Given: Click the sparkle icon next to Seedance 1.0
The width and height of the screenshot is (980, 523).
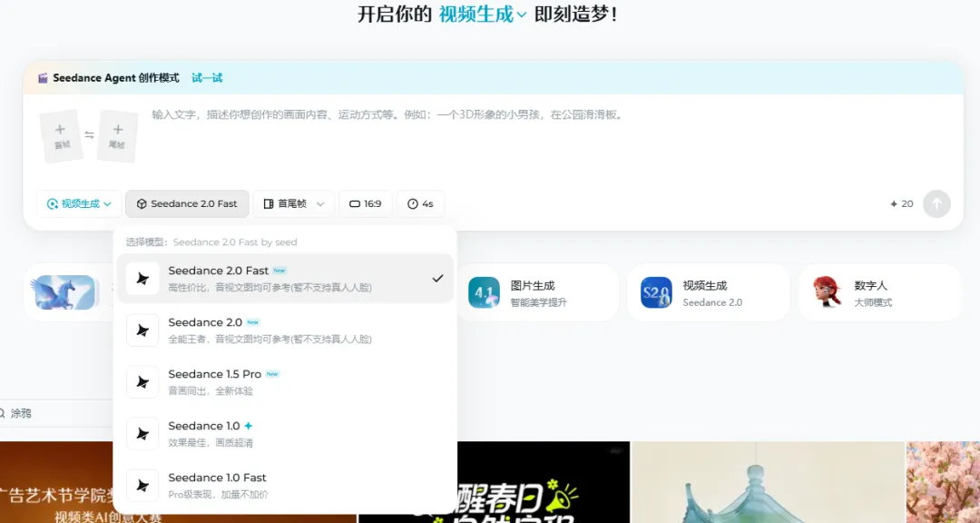Looking at the screenshot, I should pyautogui.click(x=248, y=426).
